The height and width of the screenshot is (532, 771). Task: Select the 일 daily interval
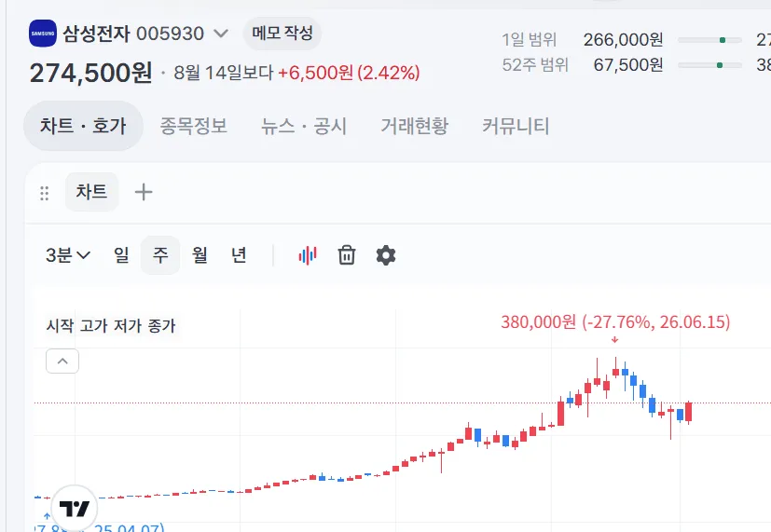pos(121,255)
